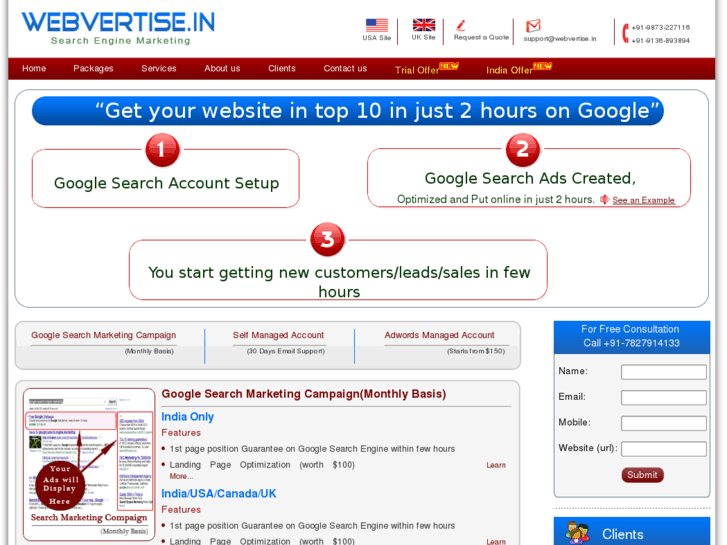Click phone number +91-9136-893894

[660, 40]
